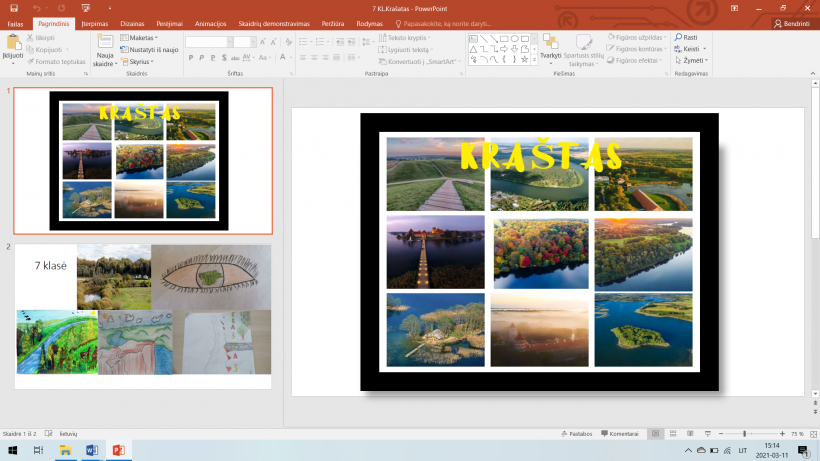The width and height of the screenshot is (820, 461).
Task: Open PowerPoint from the Windows taskbar
Action: (x=118, y=451)
